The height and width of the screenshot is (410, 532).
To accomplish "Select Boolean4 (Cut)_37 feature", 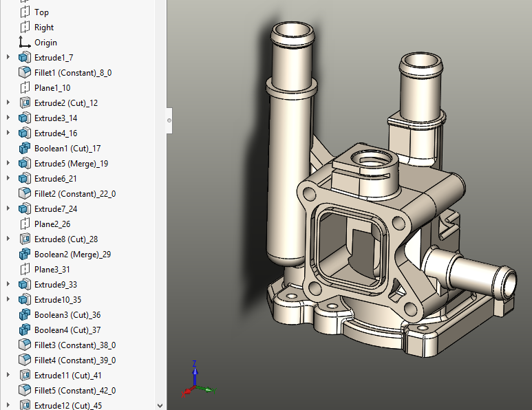I will [x=67, y=330].
